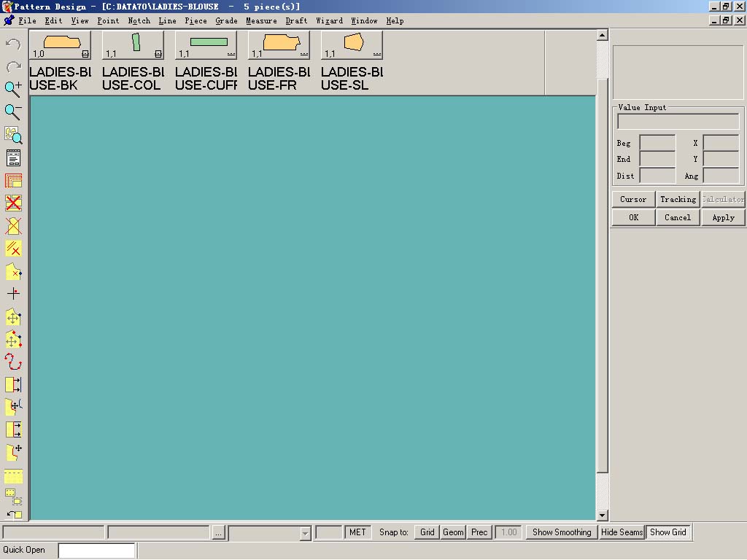The height and width of the screenshot is (560, 747).
Task: Click the Tracking button
Action: click(678, 199)
